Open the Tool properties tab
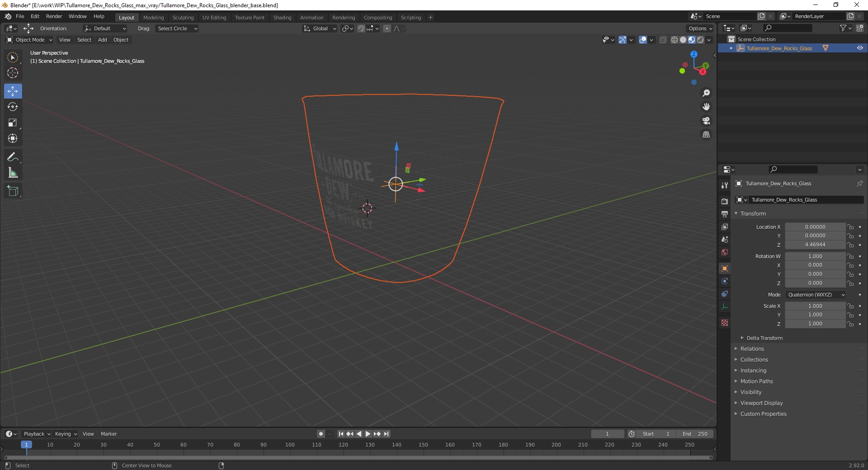The image size is (868, 470). (x=725, y=185)
